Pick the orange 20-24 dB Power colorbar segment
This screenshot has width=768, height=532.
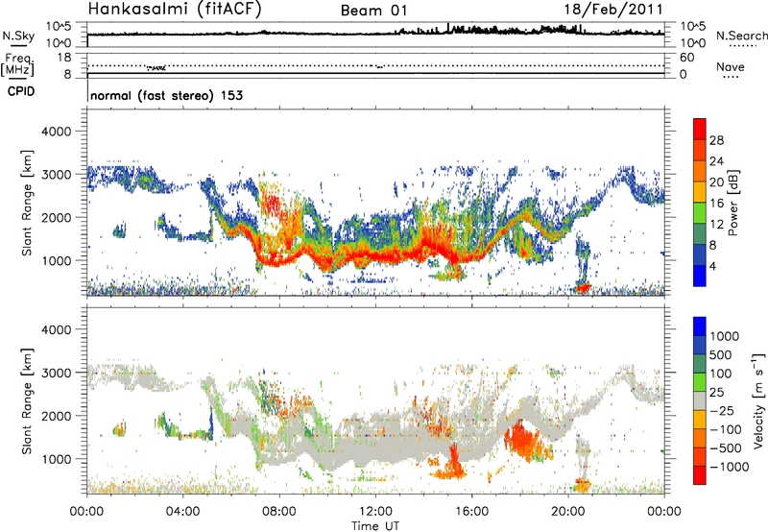(700, 172)
